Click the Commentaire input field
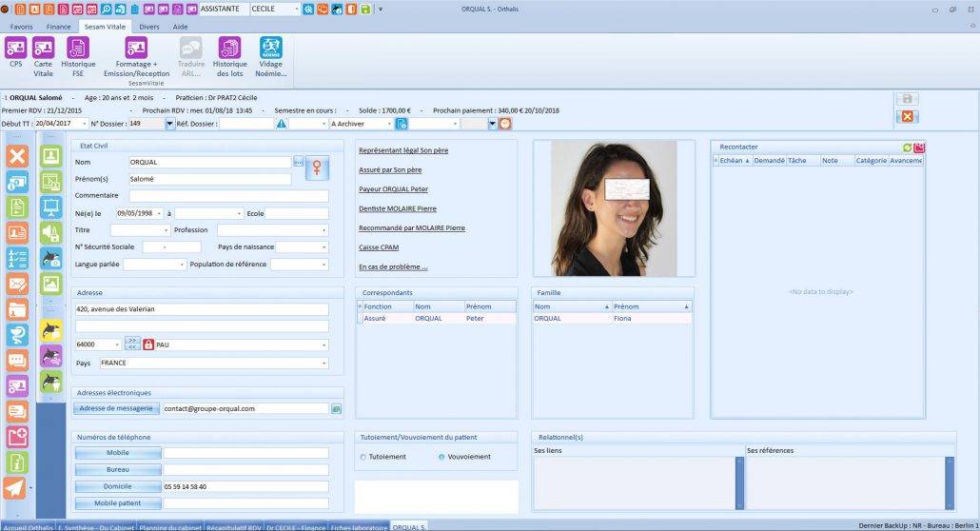Viewport: 980px width, 531px height. 228,195
